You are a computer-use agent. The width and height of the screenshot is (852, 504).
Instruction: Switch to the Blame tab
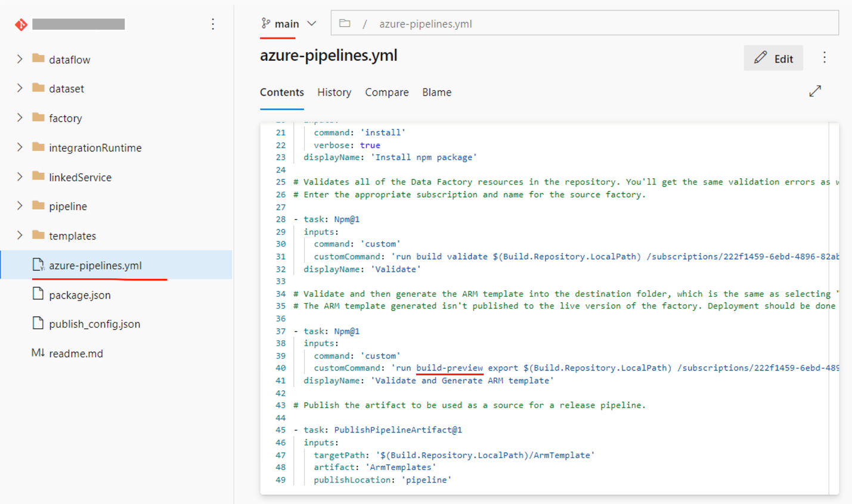coord(436,92)
